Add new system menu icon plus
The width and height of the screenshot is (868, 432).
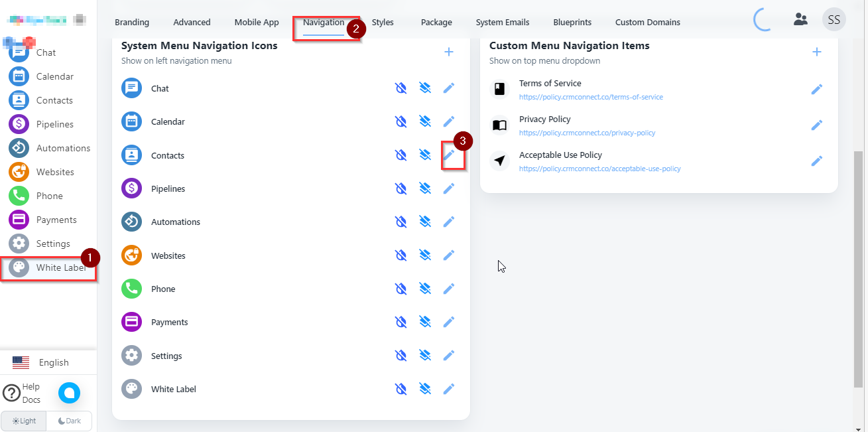coord(449,52)
